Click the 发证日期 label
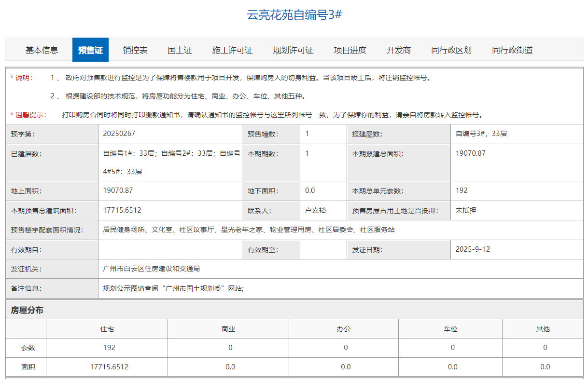The width and height of the screenshot is (588, 379). tap(367, 250)
